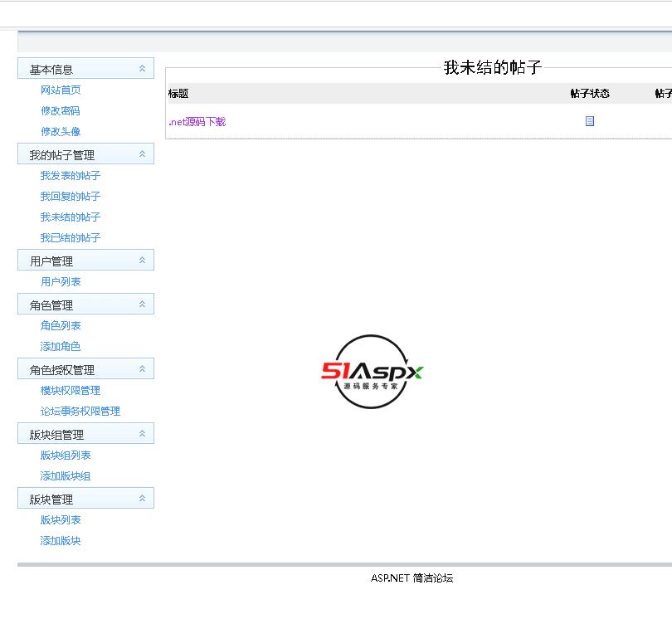Viewport: 672px width, 619px height.
Task: Click the post status icon for .net源码下载
Action: pos(590,121)
